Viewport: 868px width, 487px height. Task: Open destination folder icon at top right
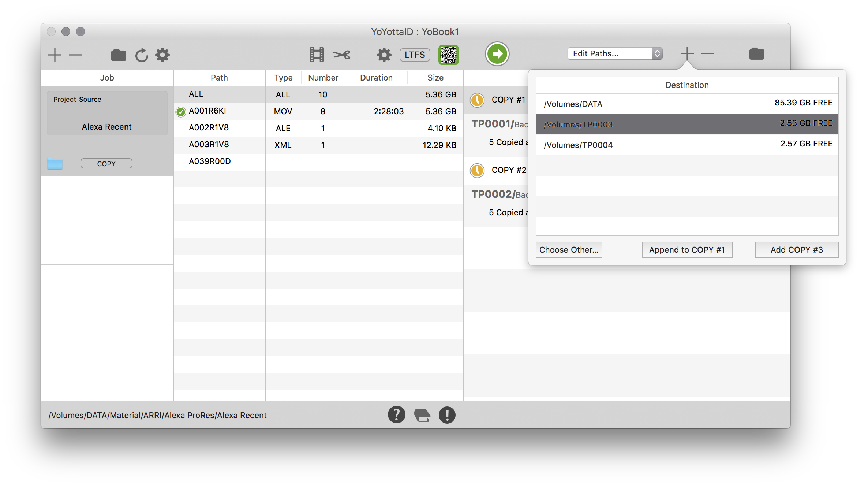pos(756,54)
